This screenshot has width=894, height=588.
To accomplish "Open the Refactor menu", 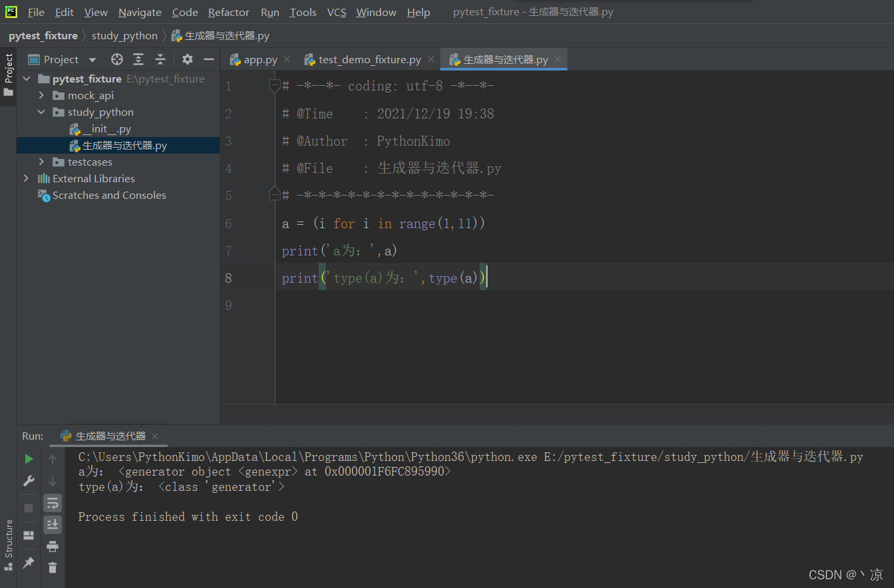I will [x=229, y=12].
